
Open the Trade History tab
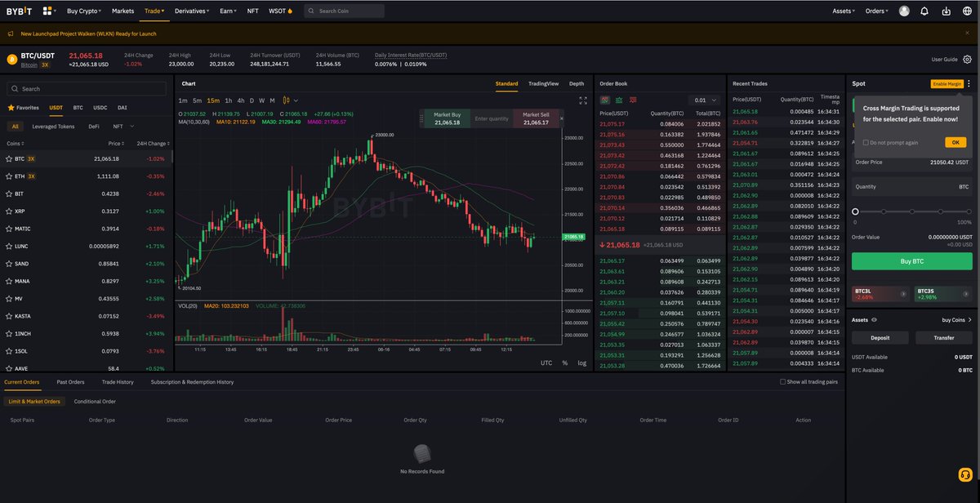118,381
